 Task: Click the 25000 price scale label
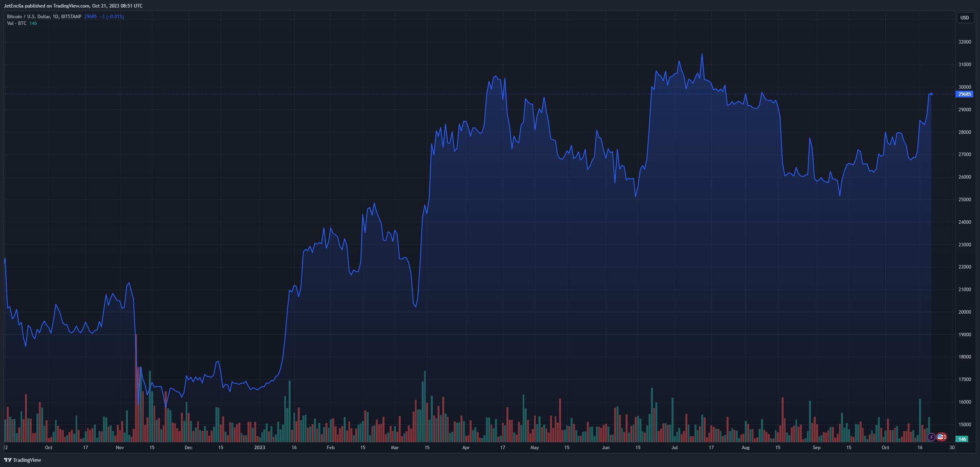[964, 200]
